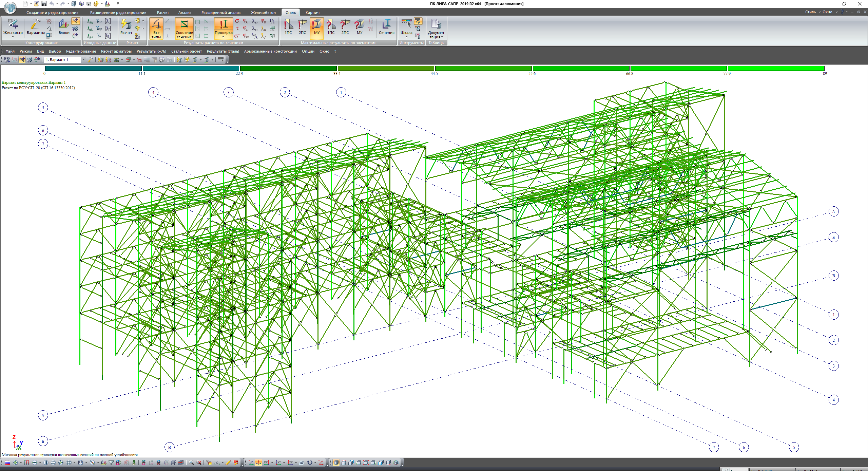Switch to the Железобетон ribbon tab
Image resolution: width=868 pixels, height=471 pixels.
[263, 13]
